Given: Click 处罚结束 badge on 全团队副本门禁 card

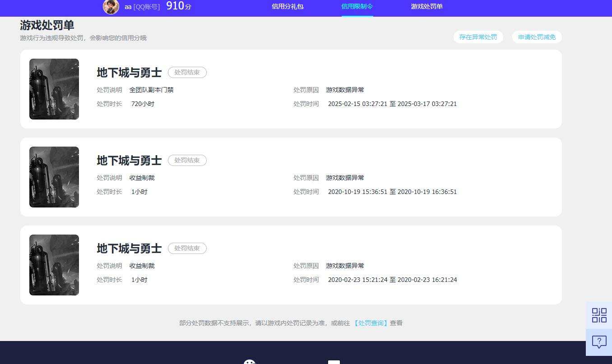Looking at the screenshot, I should click(x=187, y=72).
